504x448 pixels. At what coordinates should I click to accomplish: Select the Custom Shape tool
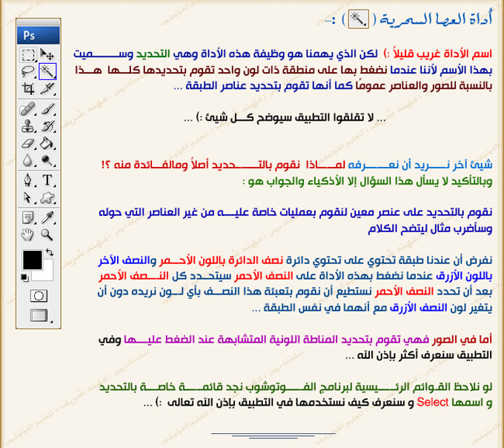tap(47, 197)
